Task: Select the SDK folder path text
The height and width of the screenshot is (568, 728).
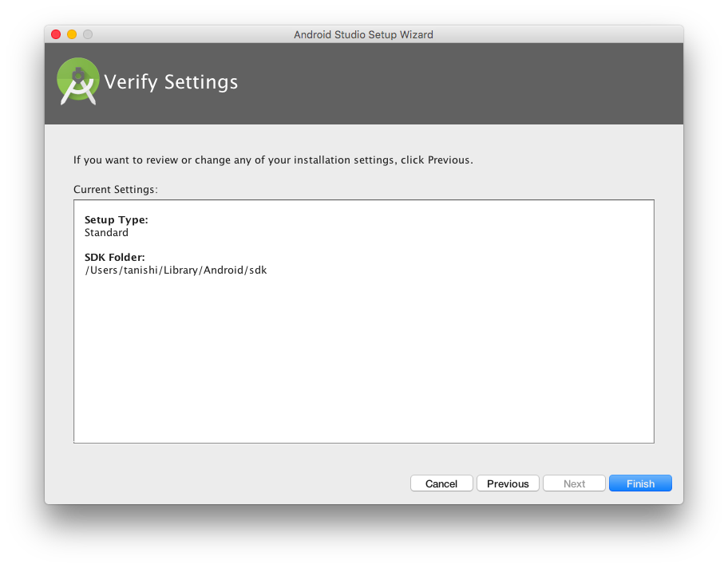Action: [x=176, y=270]
